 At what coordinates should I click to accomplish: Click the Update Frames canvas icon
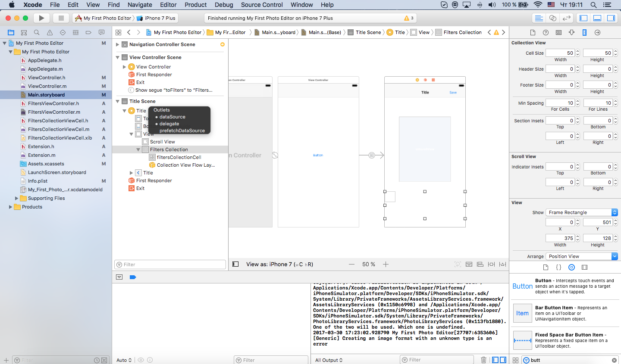(458, 264)
